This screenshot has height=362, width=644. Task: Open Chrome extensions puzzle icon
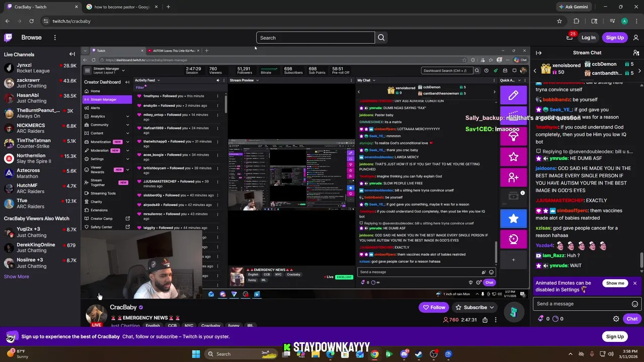click(577, 21)
